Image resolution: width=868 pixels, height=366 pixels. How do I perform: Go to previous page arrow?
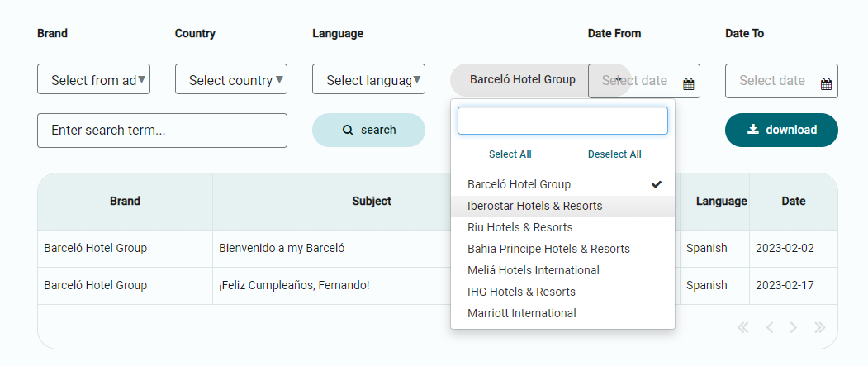[770, 327]
